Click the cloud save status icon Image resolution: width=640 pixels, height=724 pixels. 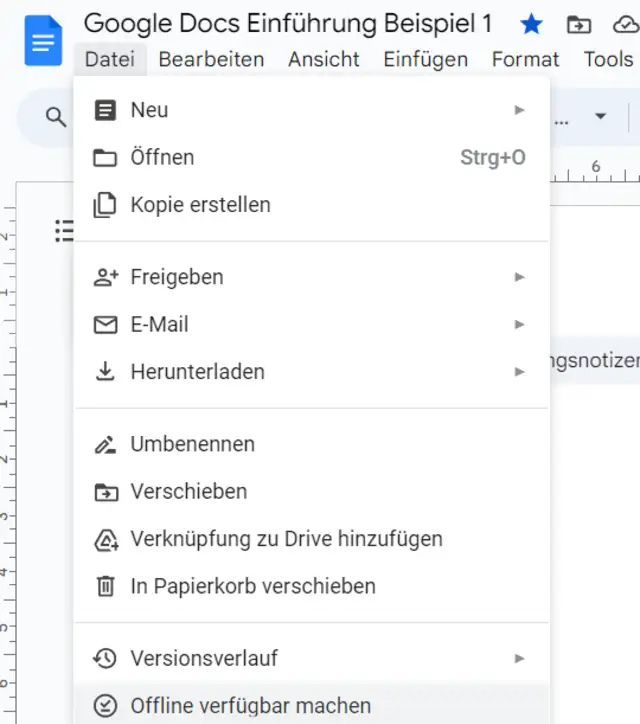626,24
